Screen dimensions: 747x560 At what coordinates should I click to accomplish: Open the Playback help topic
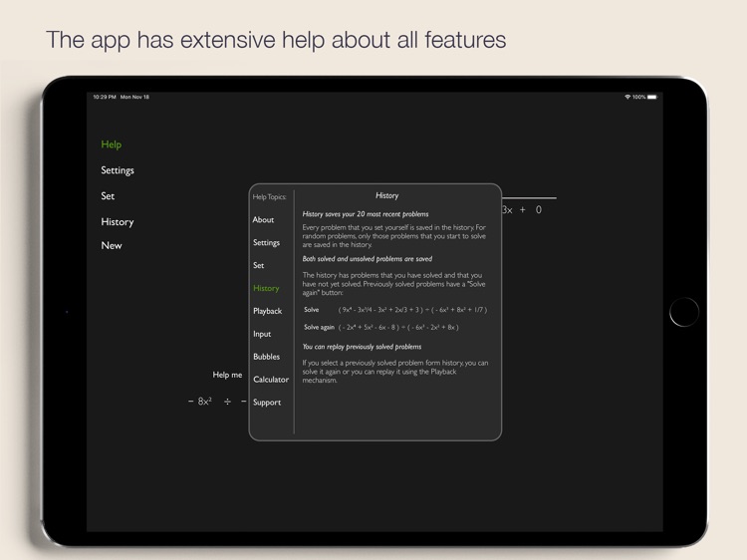[267, 311]
